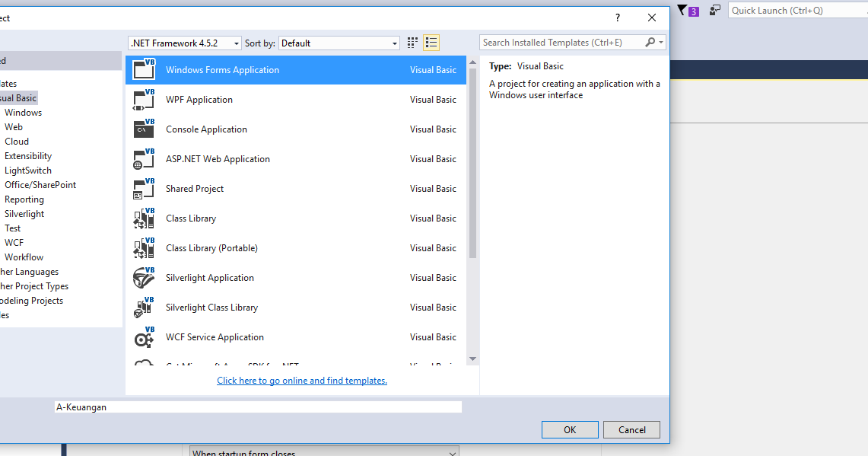The image size is (868, 456).
Task: Open the .NET Framework 4.5.2 dropdown
Action: click(184, 43)
